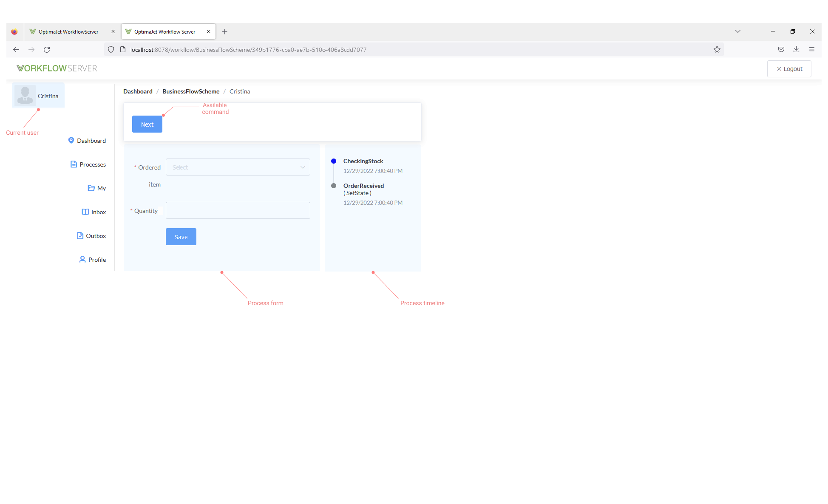
Task: Switch to the first OptimaJet WorkflowServer tab
Action: point(68,31)
